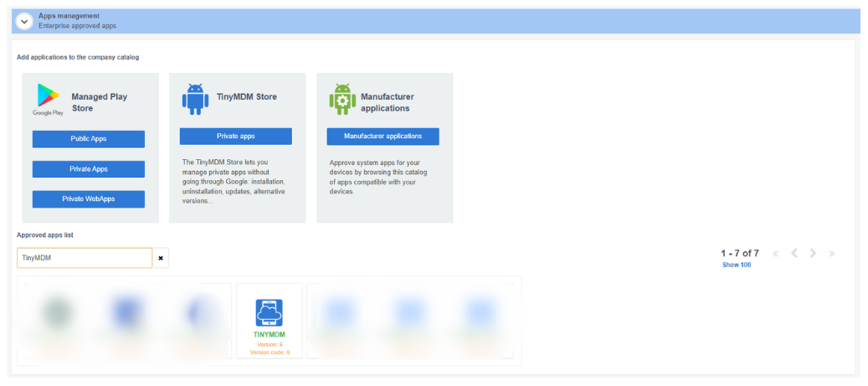This screenshot has width=868, height=386.
Task: Click the blue TinyMDM Store android icon
Action: 195,99
